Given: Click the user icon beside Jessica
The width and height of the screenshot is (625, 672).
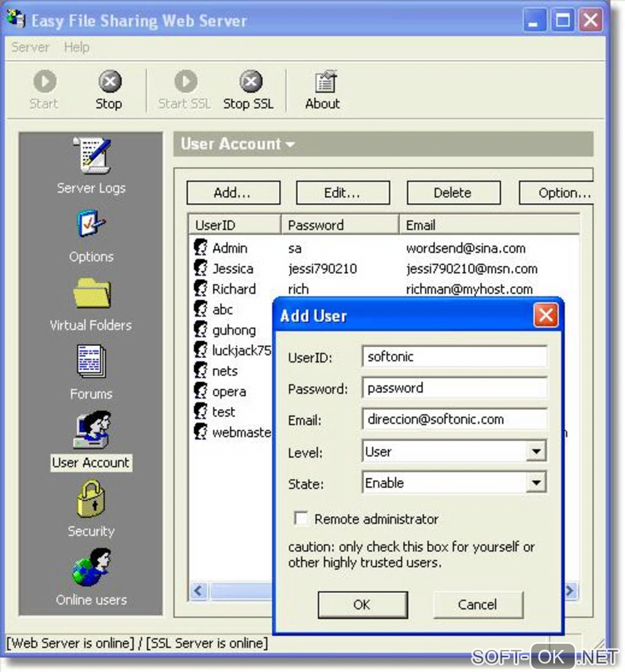Looking at the screenshot, I should 200,268.
